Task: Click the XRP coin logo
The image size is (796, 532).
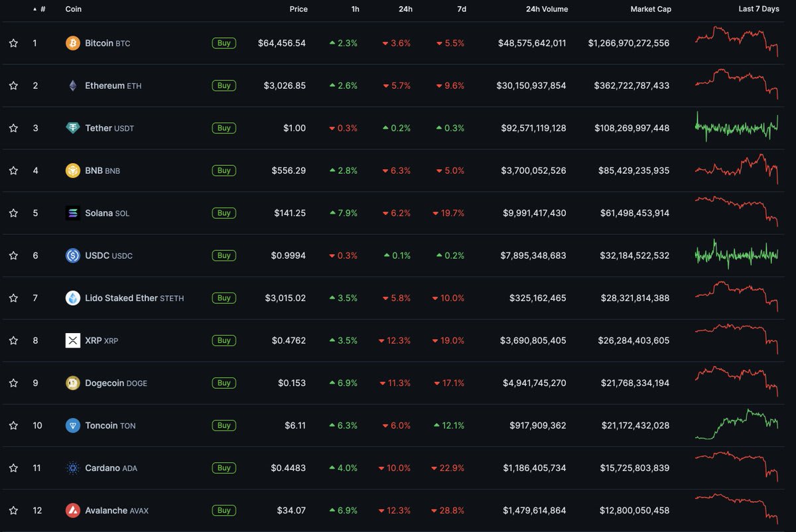Action: [x=73, y=340]
